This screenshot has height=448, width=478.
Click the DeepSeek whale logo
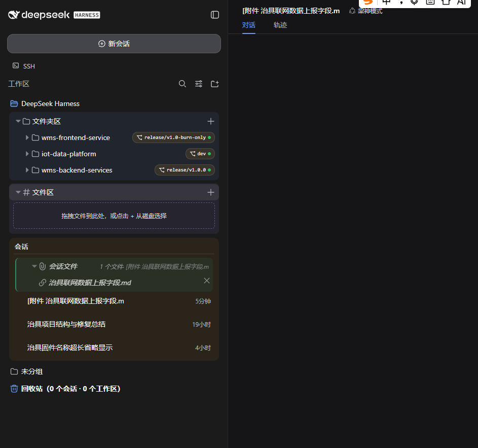(x=14, y=15)
